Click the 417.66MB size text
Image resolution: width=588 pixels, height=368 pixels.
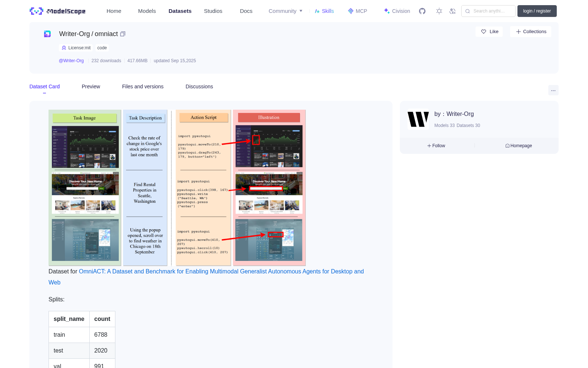137,61
